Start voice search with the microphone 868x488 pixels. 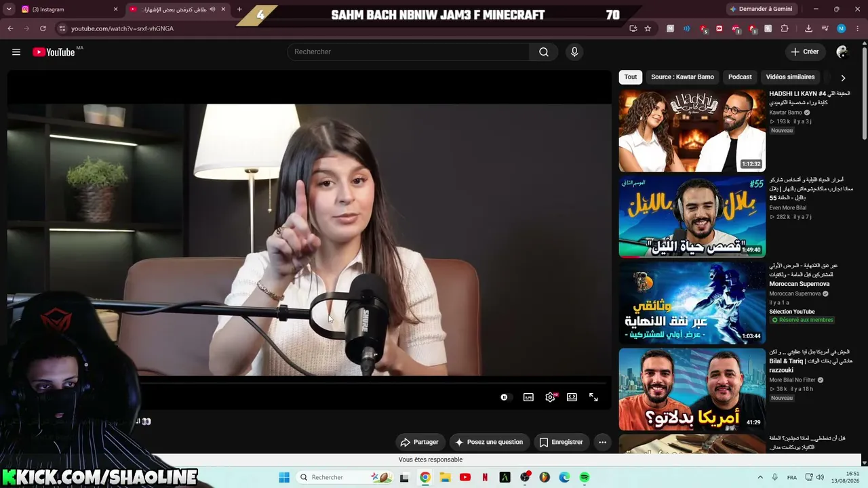pyautogui.click(x=574, y=52)
